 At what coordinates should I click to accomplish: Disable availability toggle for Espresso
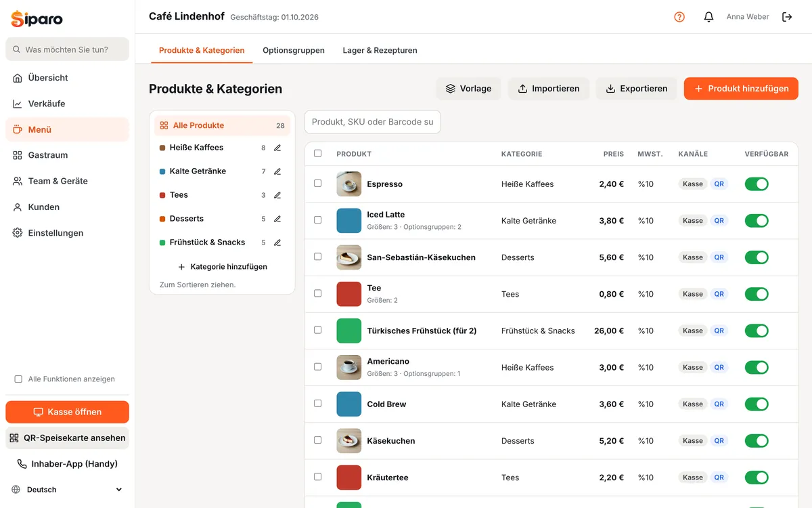tap(757, 184)
